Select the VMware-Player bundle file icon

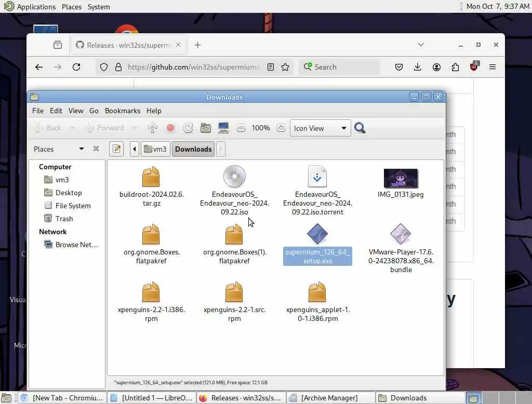point(401,234)
